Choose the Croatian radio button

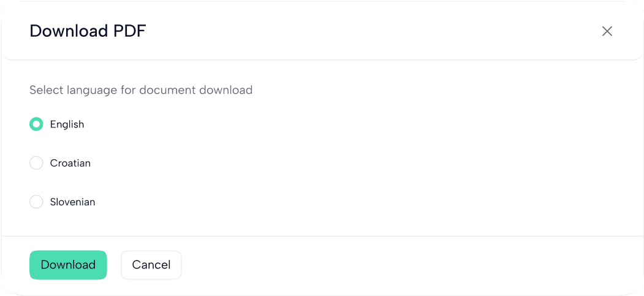click(x=36, y=163)
